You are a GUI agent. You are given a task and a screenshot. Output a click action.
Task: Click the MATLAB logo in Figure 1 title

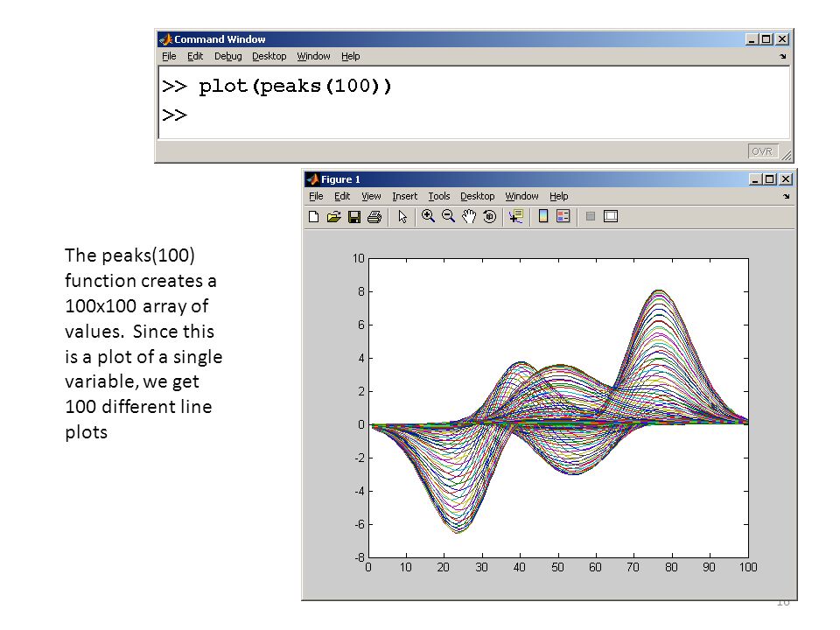(312, 178)
